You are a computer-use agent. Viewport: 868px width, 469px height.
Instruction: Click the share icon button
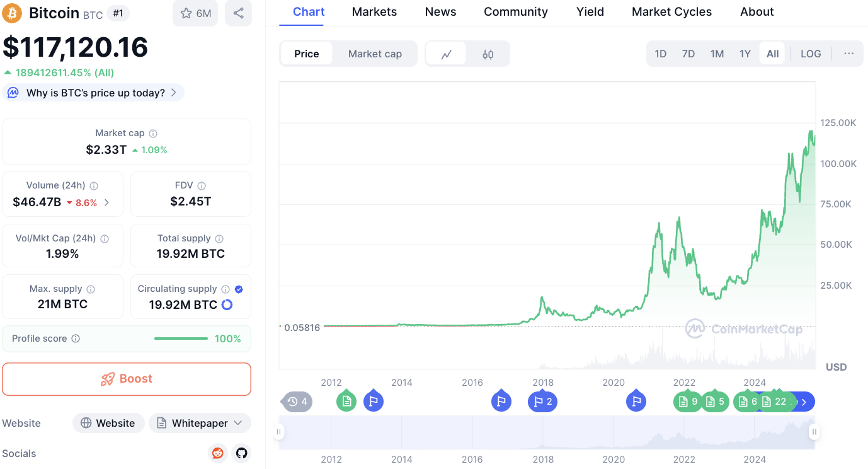pos(238,13)
